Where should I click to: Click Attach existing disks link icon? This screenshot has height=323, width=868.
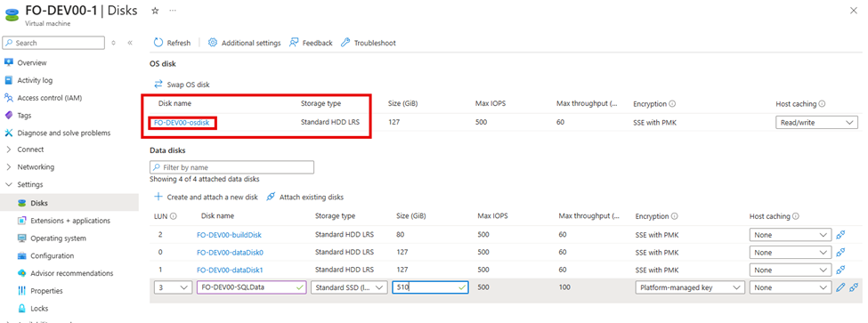pyautogui.click(x=271, y=197)
